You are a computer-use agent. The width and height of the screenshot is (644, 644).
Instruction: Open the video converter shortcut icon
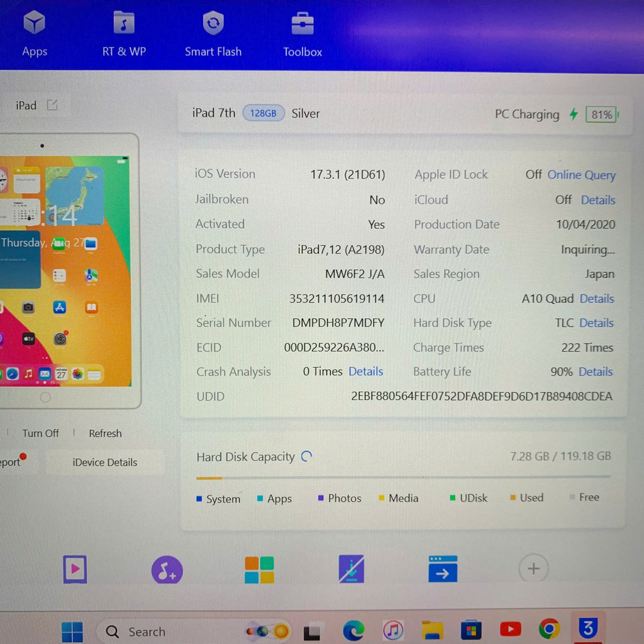click(x=75, y=569)
